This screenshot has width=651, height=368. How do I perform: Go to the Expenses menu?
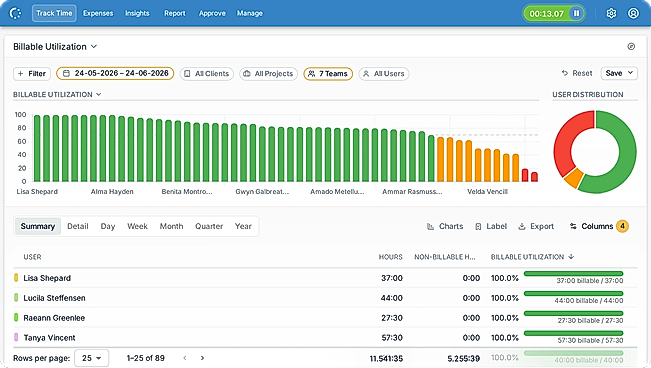click(x=98, y=13)
